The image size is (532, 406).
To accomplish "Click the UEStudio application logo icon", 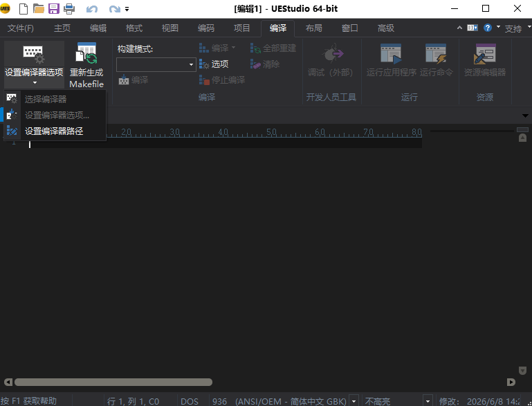I will pyautogui.click(x=5, y=8).
